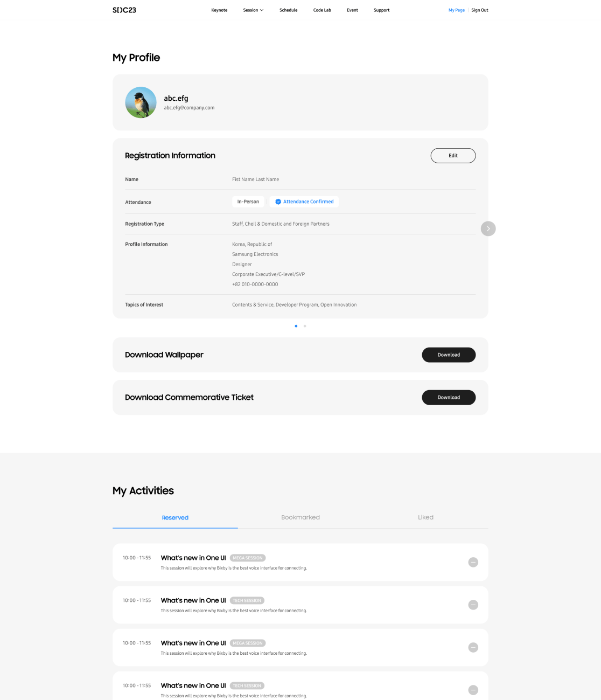Click Edit in Registration Information

click(x=453, y=156)
